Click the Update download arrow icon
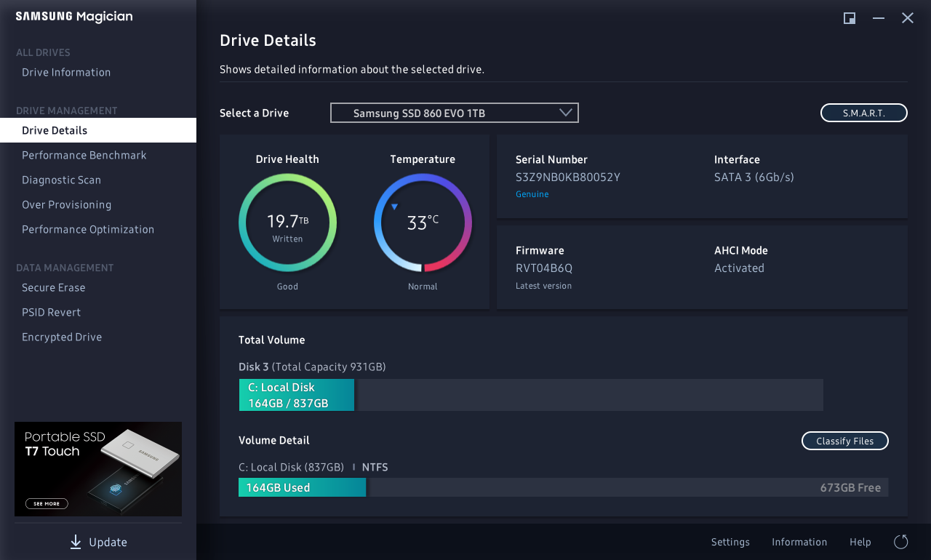 pos(76,542)
